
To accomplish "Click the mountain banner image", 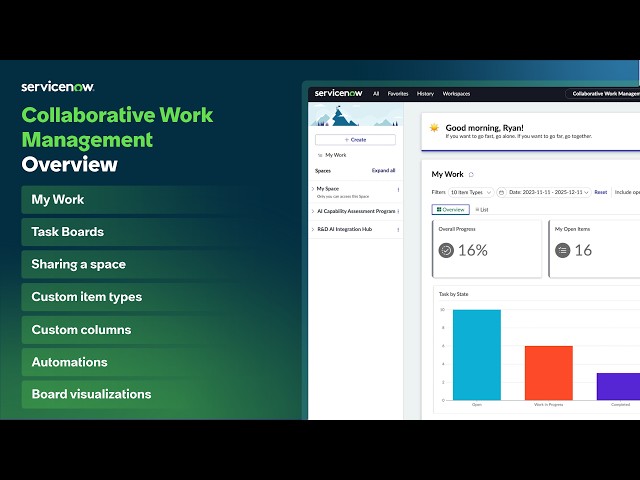I will point(356,114).
